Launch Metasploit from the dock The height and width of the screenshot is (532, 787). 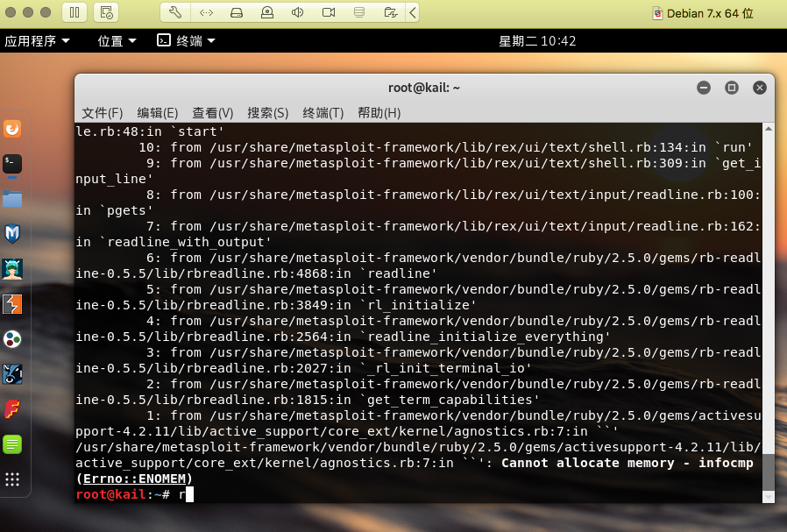(x=12, y=234)
